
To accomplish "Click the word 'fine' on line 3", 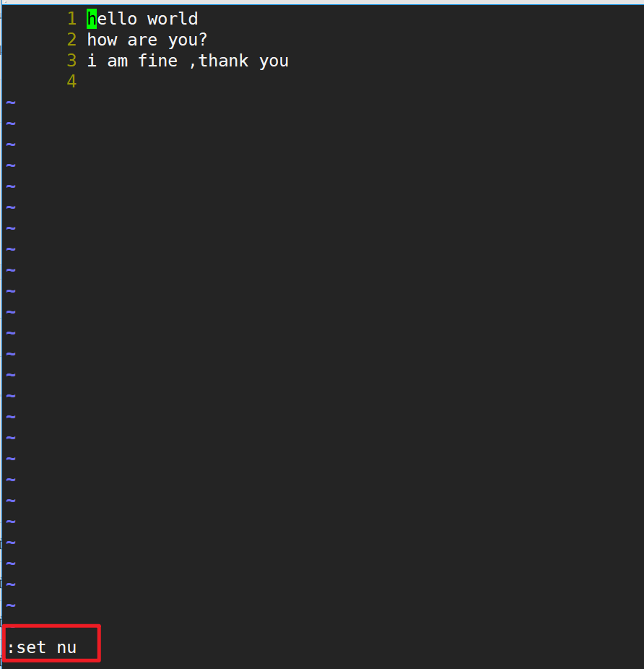I will [x=158, y=61].
